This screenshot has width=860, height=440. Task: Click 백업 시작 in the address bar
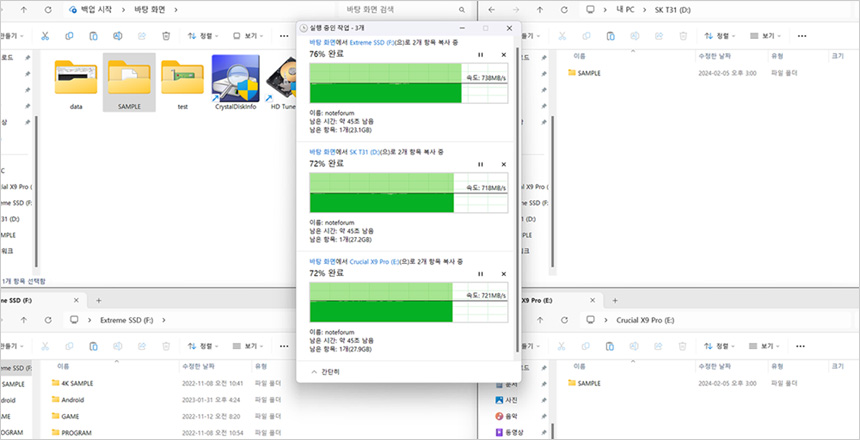click(95, 10)
